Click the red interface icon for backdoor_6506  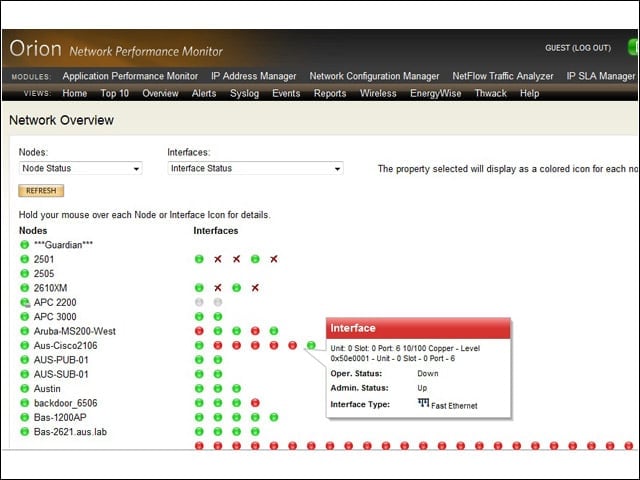pyautogui.click(x=255, y=403)
